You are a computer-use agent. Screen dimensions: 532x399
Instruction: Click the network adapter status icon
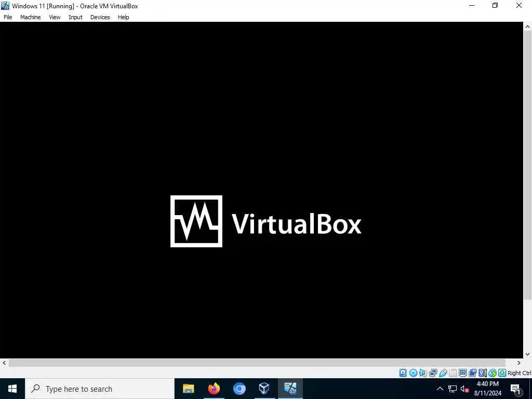[433, 373]
